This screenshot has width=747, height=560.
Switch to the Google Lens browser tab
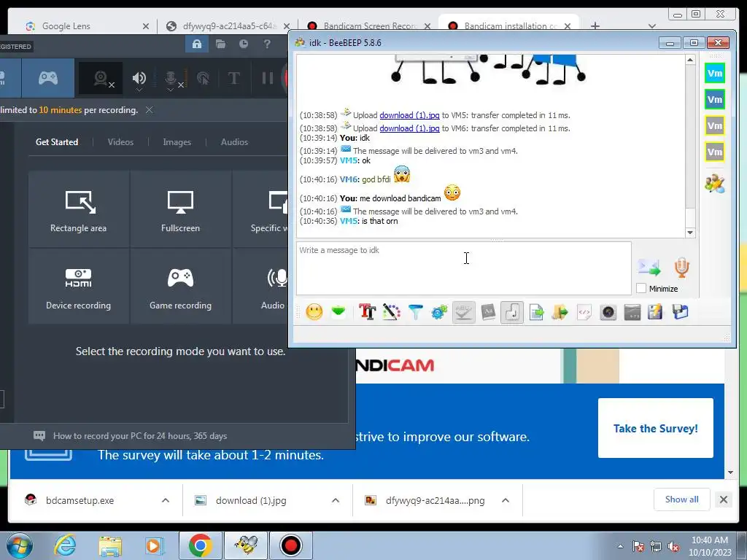click(x=86, y=26)
